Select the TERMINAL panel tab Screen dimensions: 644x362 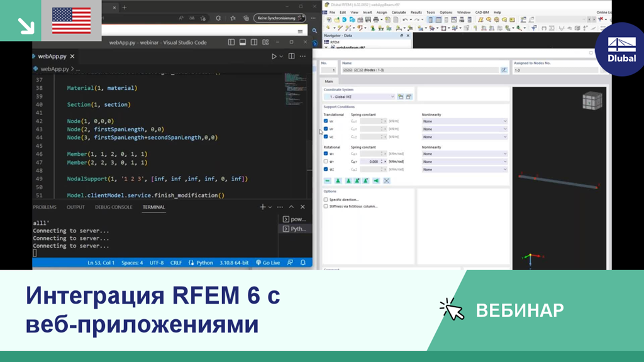click(153, 207)
